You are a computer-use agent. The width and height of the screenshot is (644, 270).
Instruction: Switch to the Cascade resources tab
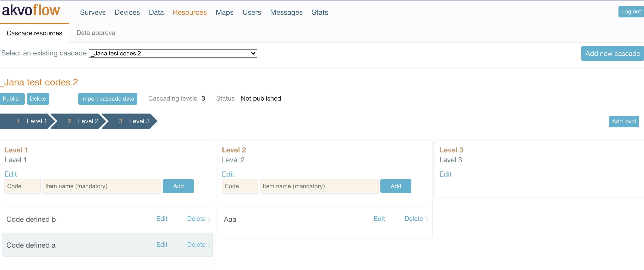coord(34,33)
